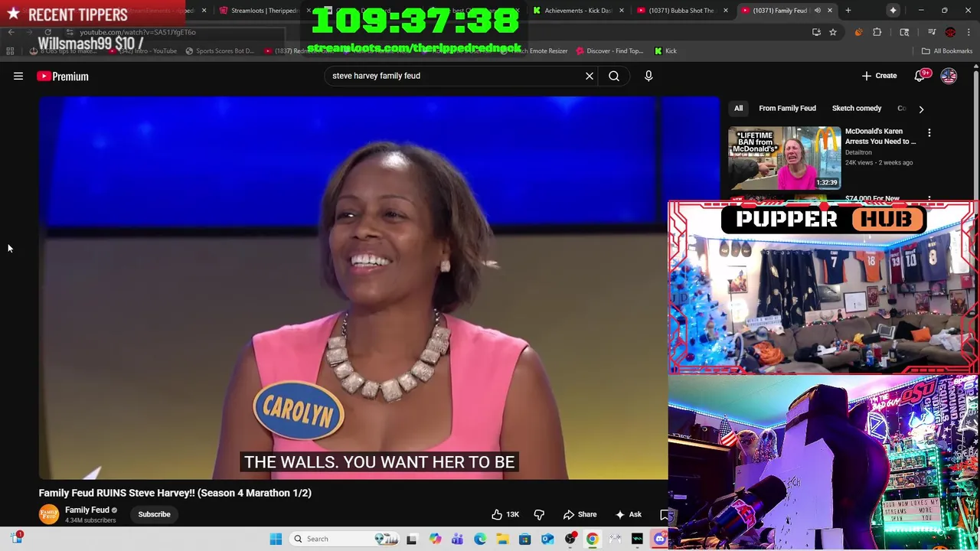Share the Family Feud video
Viewport: 980px width, 551px height.
(x=580, y=514)
